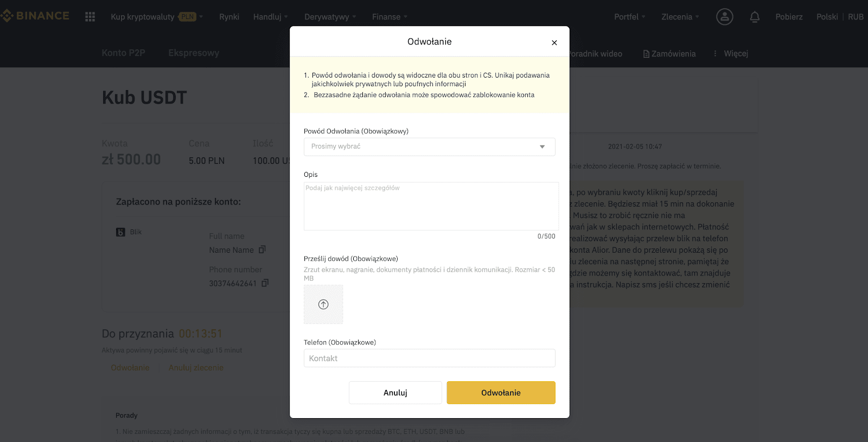Open the Rynki menu item
868x442 pixels.
tap(229, 17)
